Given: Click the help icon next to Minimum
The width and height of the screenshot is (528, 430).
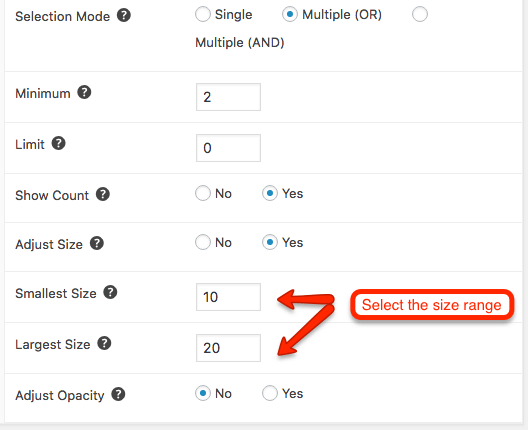Looking at the screenshot, I should tap(84, 92).
